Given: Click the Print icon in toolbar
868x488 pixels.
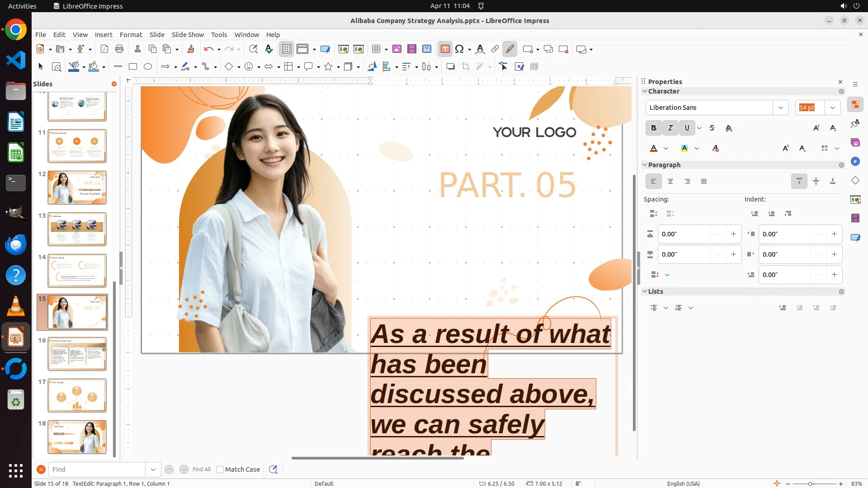Looking at the screenshot, I should 119,49.
